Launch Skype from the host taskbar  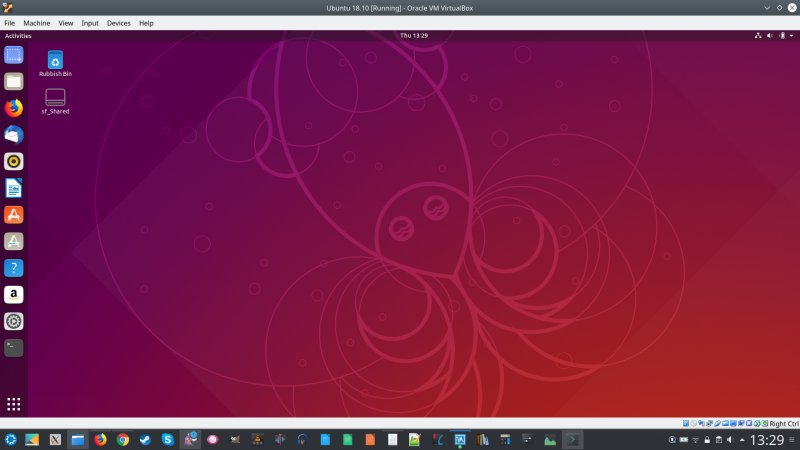168,439
